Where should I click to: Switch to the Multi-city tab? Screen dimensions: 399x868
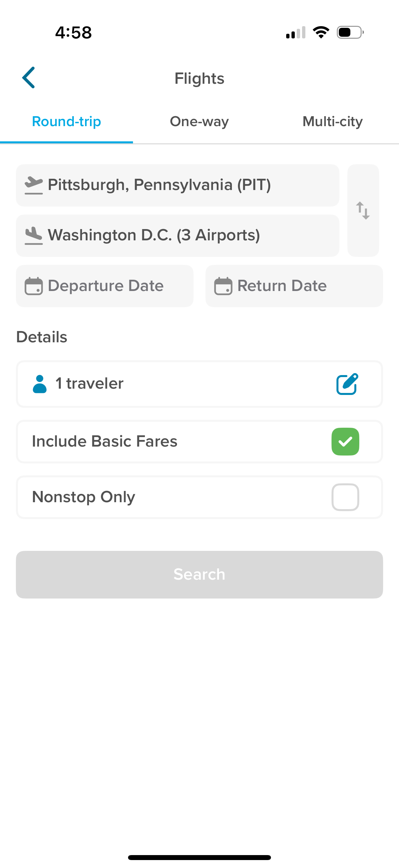pyautogui.click(x=332, y=121)
